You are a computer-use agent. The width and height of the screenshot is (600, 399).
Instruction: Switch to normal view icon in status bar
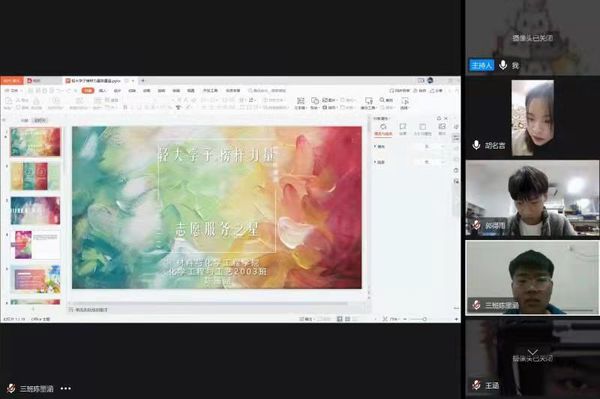[339, 319]
